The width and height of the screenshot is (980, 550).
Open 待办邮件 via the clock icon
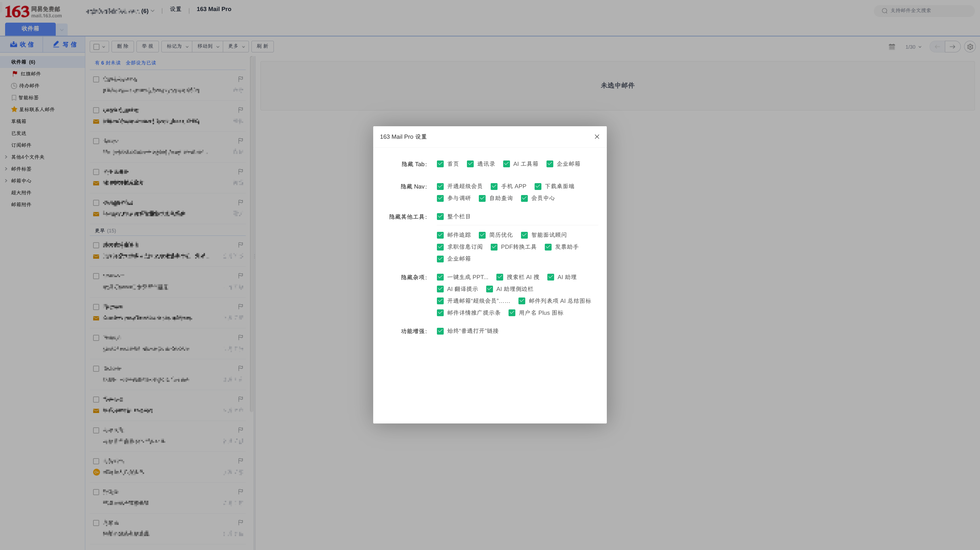click(x=14, y=85)
